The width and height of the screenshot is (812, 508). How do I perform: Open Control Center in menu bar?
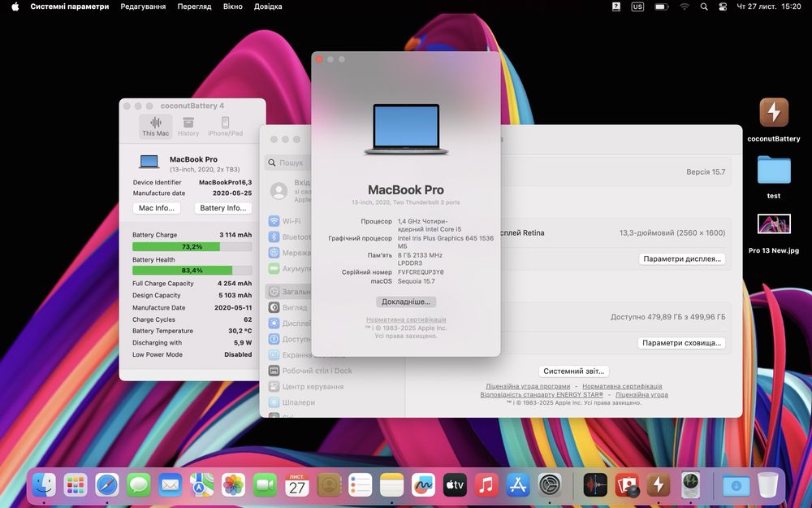coord(723,7)
